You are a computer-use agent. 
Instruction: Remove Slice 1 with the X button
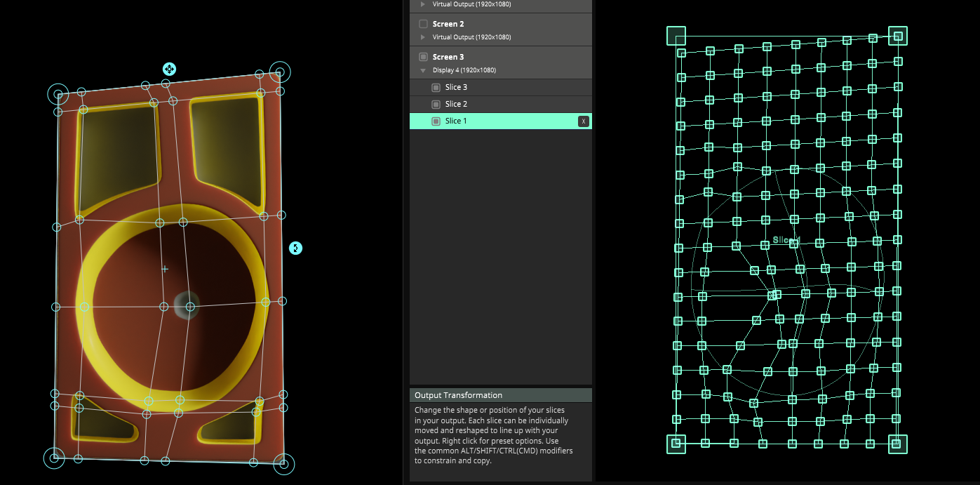pyautogui.click(x=583, y=121)
